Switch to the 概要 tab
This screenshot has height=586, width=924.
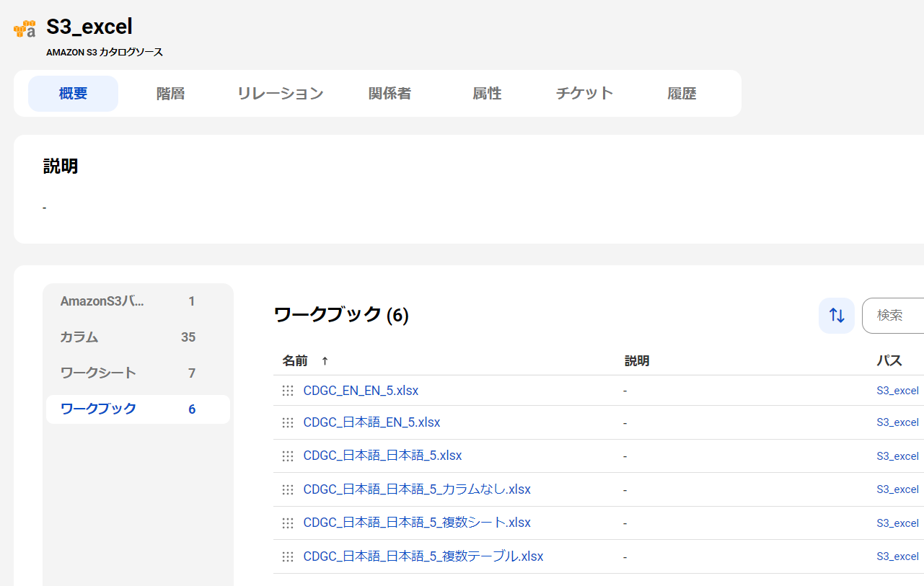[73, 94]
